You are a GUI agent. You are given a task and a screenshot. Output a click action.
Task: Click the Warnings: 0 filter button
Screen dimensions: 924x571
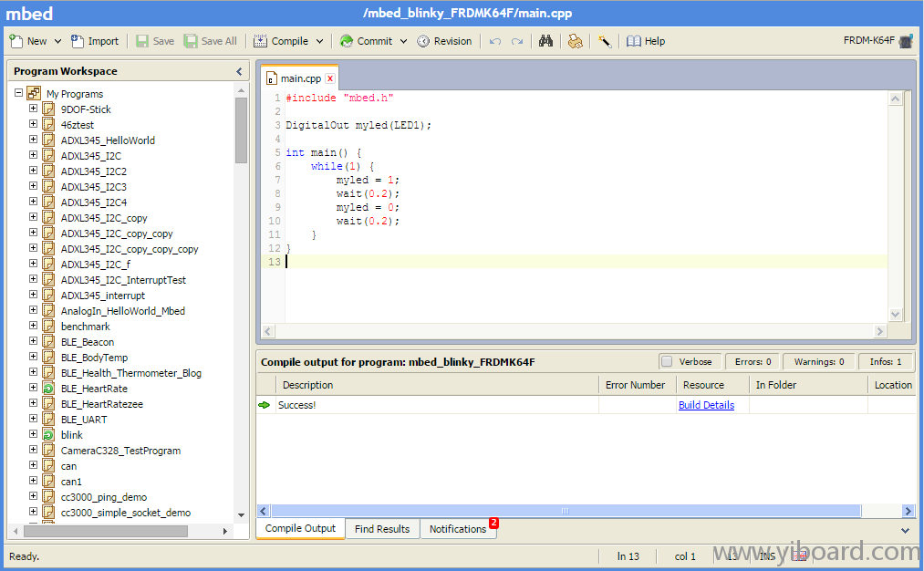(x=818, y=361)
